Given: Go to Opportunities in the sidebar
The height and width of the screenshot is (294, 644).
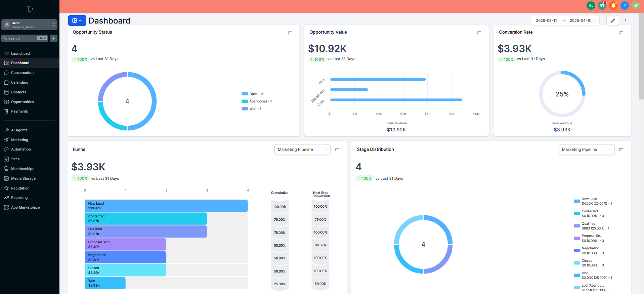Looking at the screenshot, I should pos(23,102).
